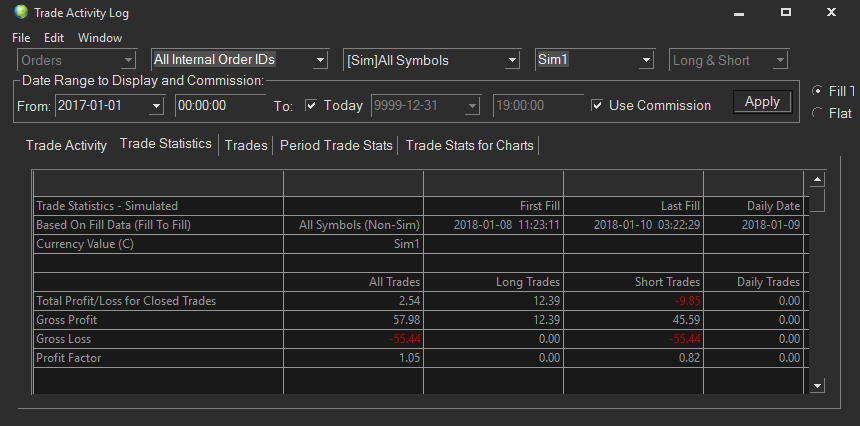The image size is (860, 426).
Task: Open the Edit menu
Action: (54, 38)
